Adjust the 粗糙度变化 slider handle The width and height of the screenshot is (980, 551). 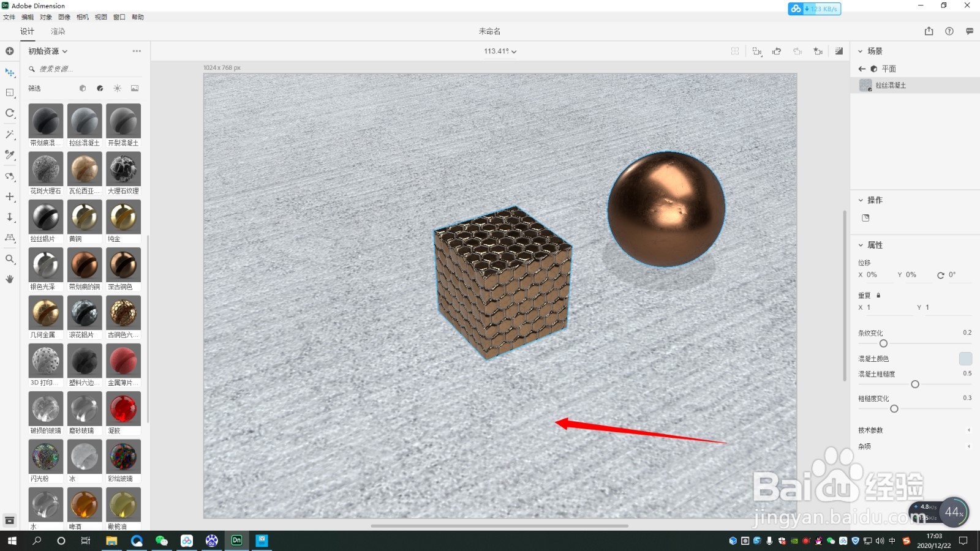[x=894, y=408]
